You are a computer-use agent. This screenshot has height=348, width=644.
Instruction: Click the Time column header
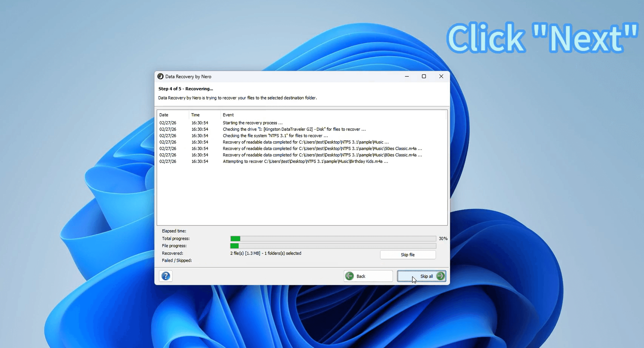click(195, 115)
